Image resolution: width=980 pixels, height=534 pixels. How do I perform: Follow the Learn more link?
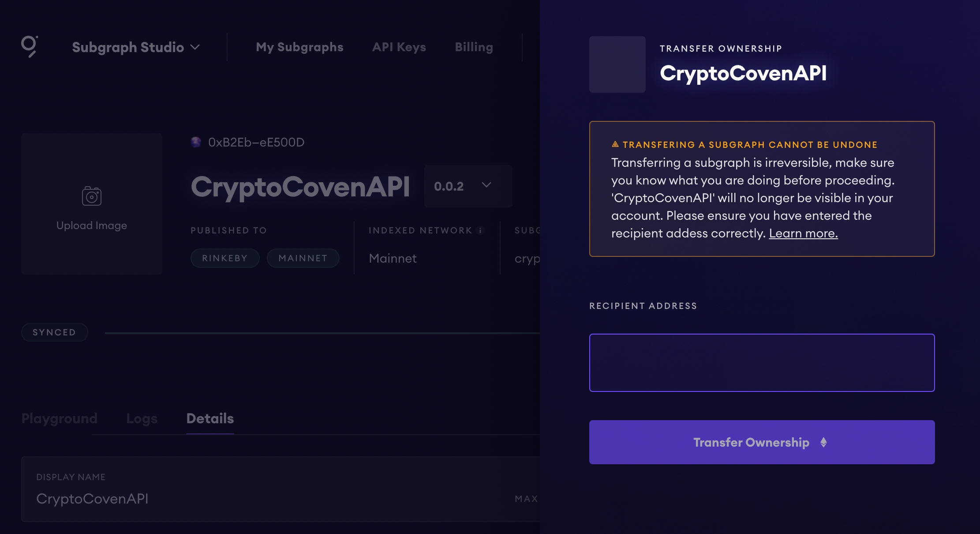tap(803, 233)
